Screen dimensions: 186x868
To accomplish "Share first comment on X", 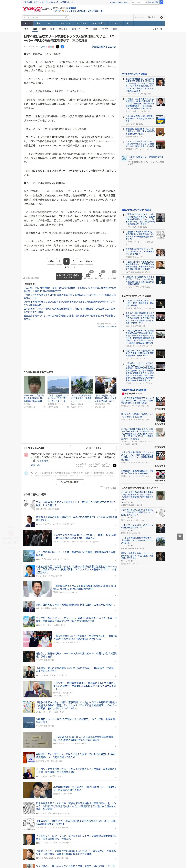I will [x=114, y=465].
